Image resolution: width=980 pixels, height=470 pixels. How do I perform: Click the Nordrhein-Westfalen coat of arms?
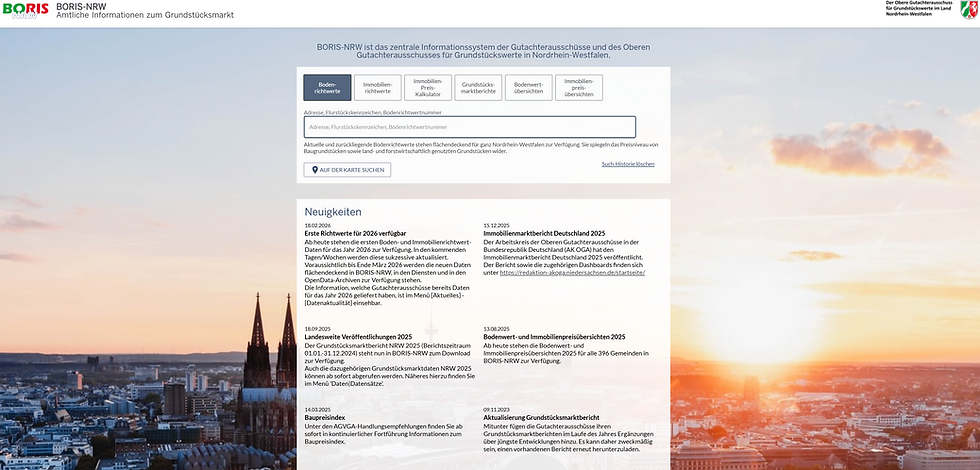coord(969,9)
